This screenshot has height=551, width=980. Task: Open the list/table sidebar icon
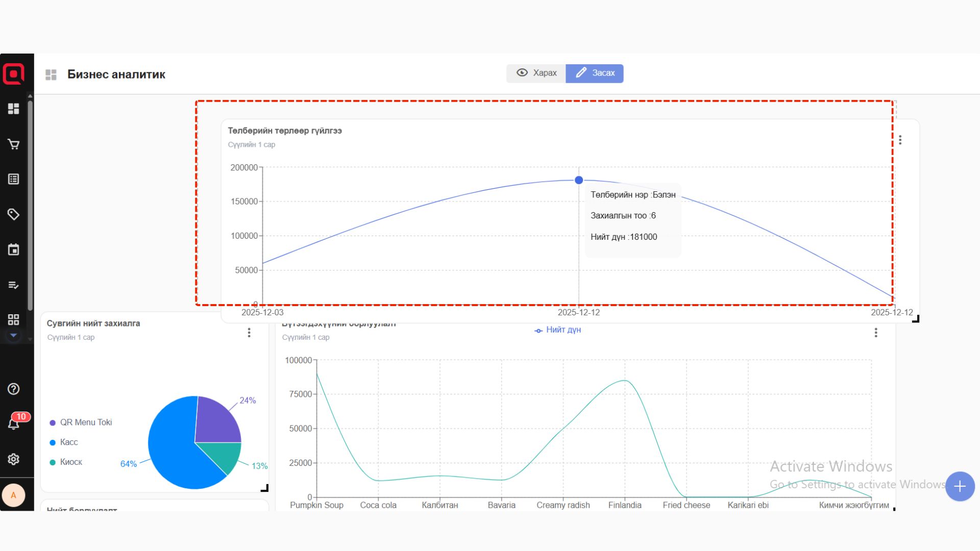coord(14,179)
